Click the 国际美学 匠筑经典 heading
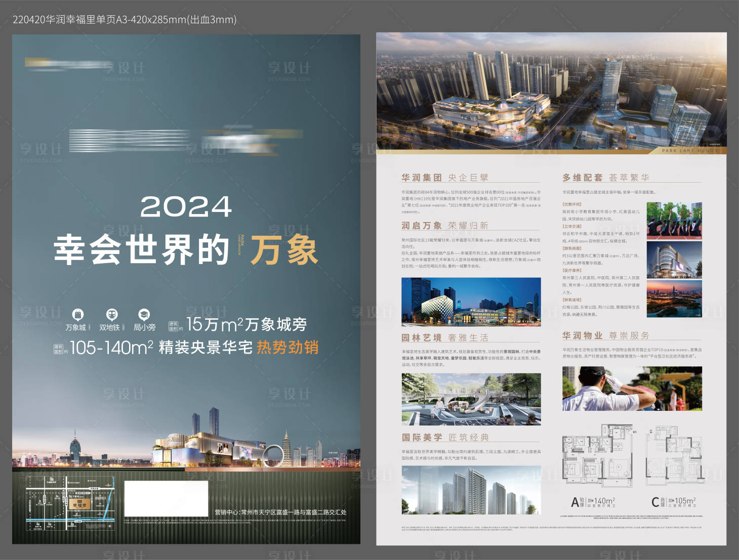The height and width of the screenshot is (560, 739). click(x=445, y=437)
